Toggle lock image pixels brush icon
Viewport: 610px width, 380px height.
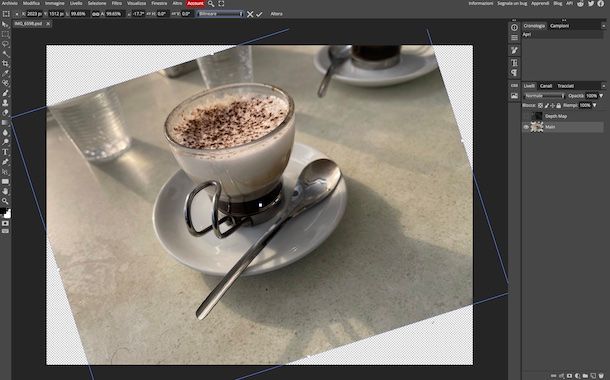[x=547, y=105]
